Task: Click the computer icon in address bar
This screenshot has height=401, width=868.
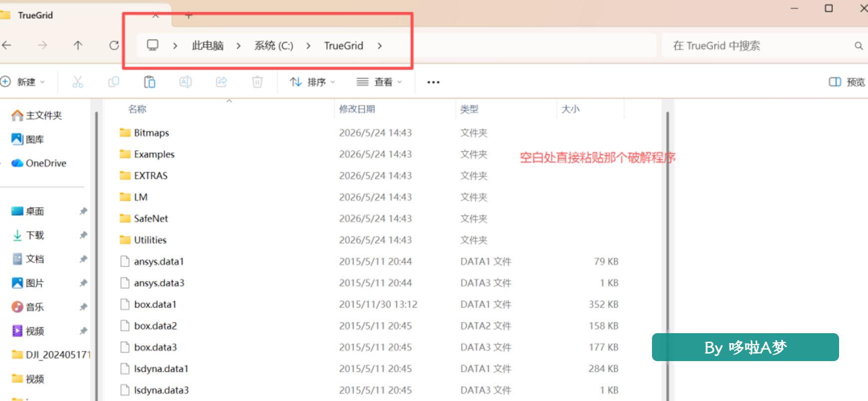Action: click(x=153, y=45)
